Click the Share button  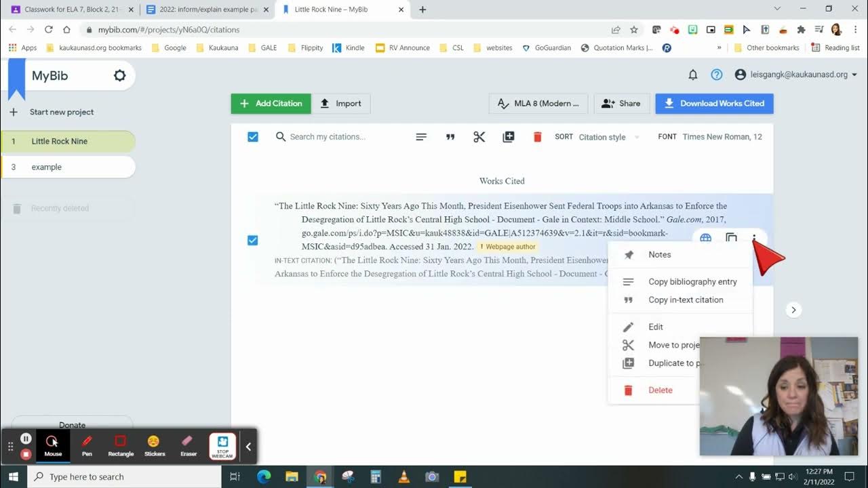tap(621, 104)
